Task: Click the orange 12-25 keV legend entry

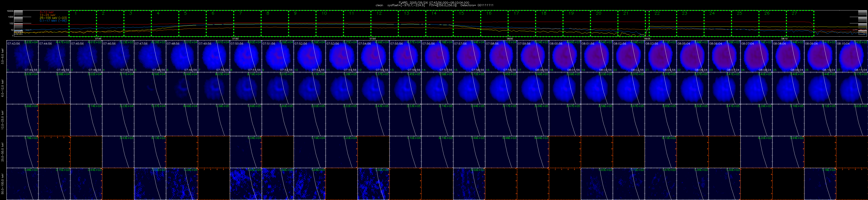Action: [x=47, y=15]
